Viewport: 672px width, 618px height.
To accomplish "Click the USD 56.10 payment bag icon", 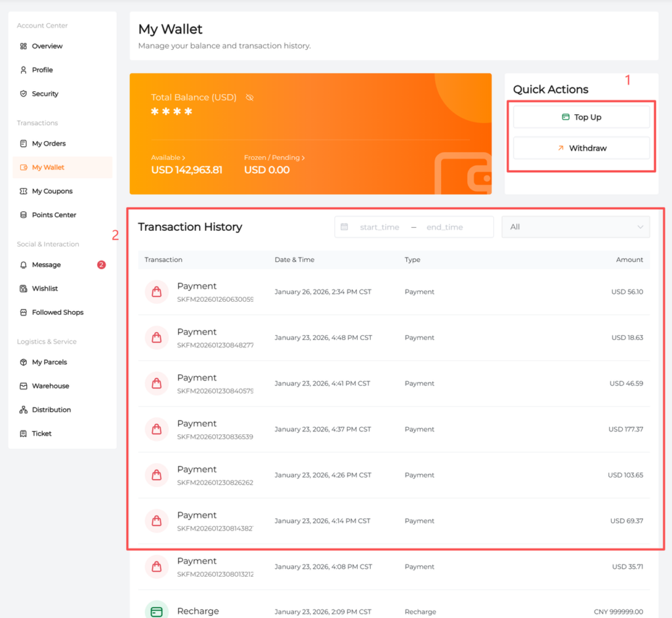I will coord(157,292).
